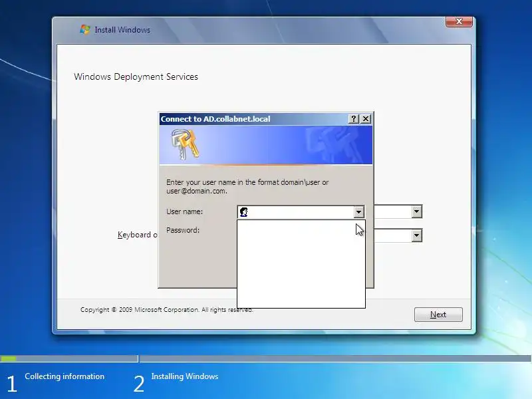This screenshot has width=532, height=399.
Task: Click the Windows logo icon in title bar
Action: [85, 29]
